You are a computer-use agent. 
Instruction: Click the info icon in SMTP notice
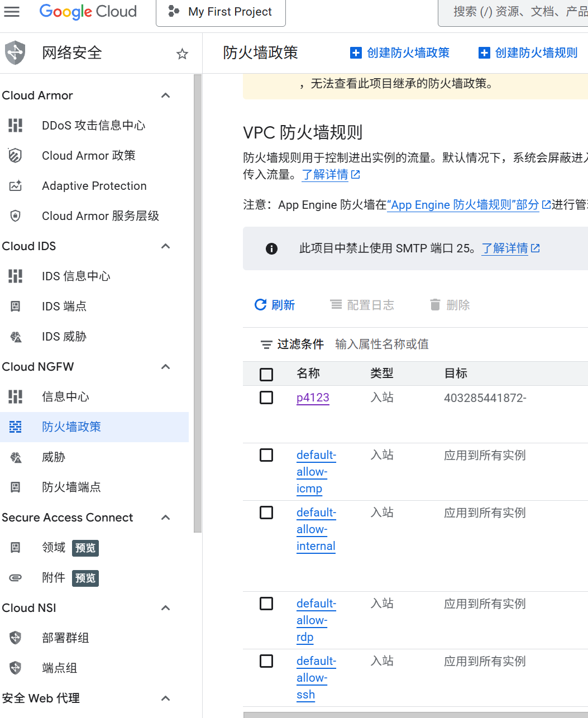pos(272,248)
